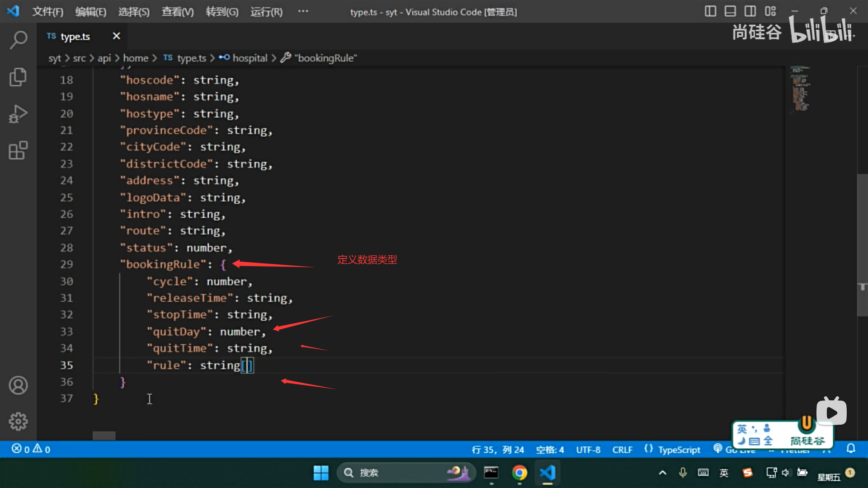Open the Customize Layout button
Viewport: 868px width, 488px height.
(770, 11)
